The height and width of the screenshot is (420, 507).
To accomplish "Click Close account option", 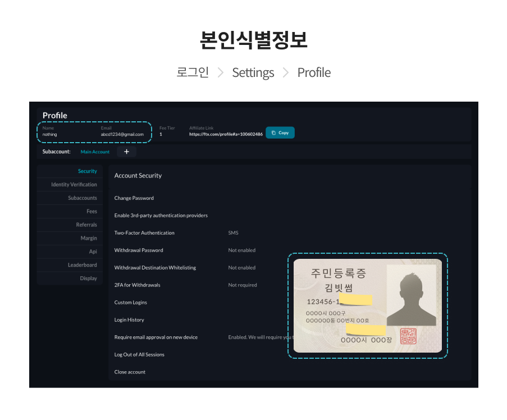I will click(130, 372).
